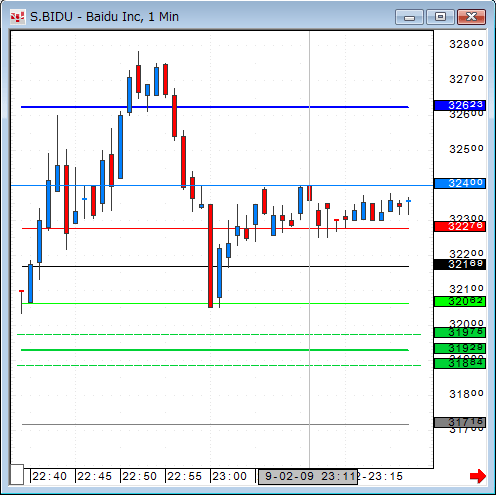Viewport: 496px width, 495px height.
Task: Select the green 31884 price label
Action: (x=460, y=363)
